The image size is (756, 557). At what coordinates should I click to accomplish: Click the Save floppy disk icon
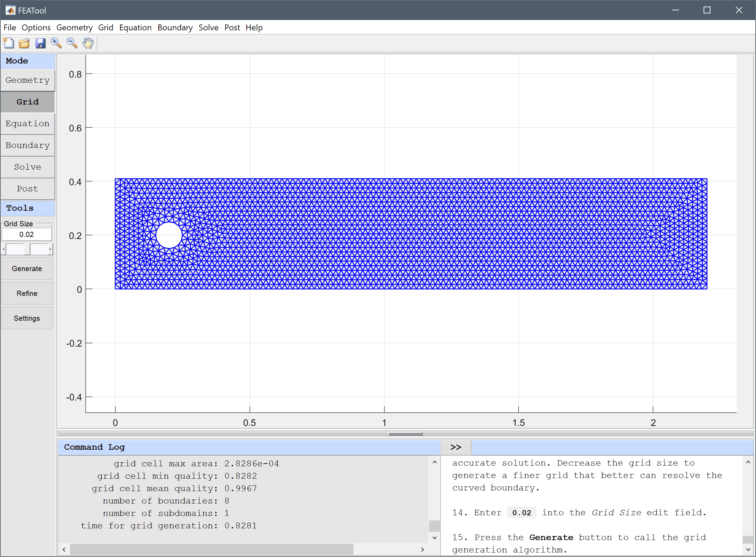click(40, 43)
